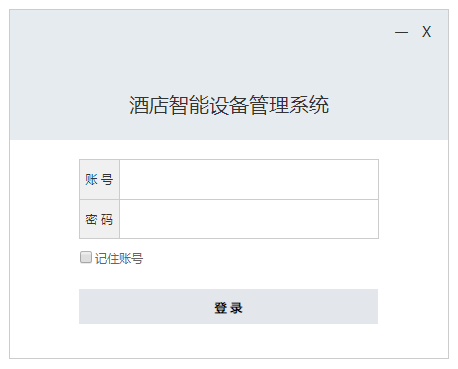This screenshot has height=369, width=458.
Task: Click the 酒店智能设备管理系统 title text
Action: (x=229, y=105)
